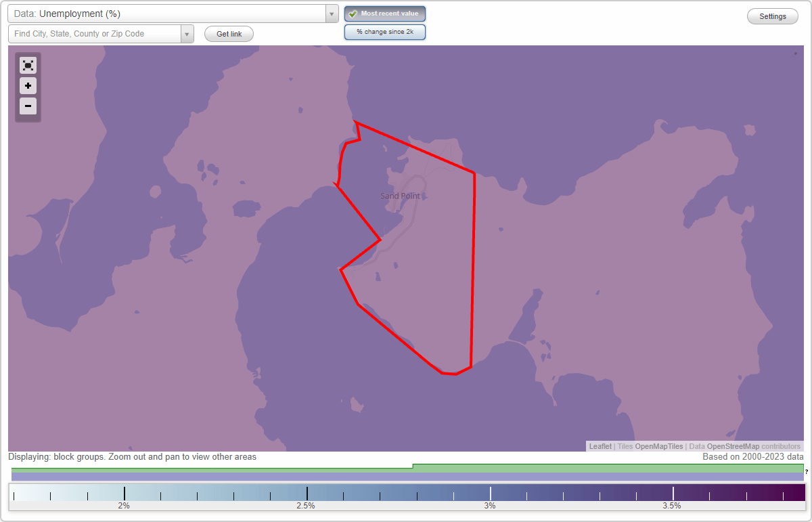Open the OpenMapTiles attribution link
Viewport: 812px width, 522px height.
point(658,446)
